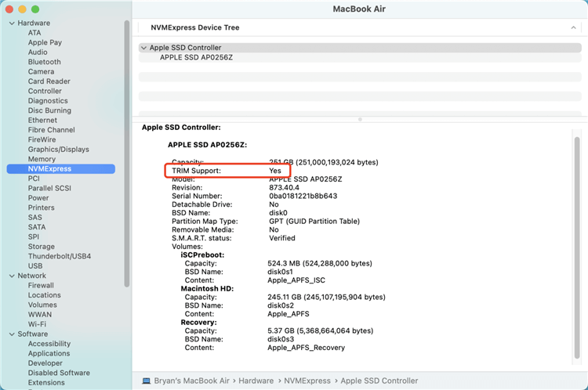
Task: Select FireWire in the sidebar
Action: 42,140
